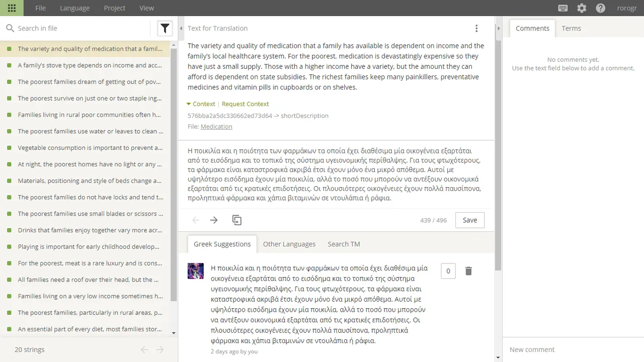This screenshot has height=362, width=644.
Task: Select string 'Families living on a very low income'
Action: [86, 297]
